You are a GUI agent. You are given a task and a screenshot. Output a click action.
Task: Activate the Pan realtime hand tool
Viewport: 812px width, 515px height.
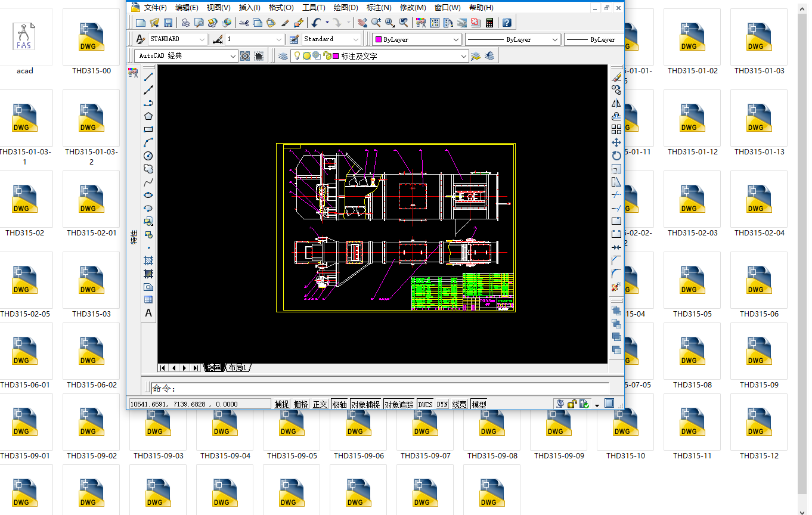[x=362, y=23]
